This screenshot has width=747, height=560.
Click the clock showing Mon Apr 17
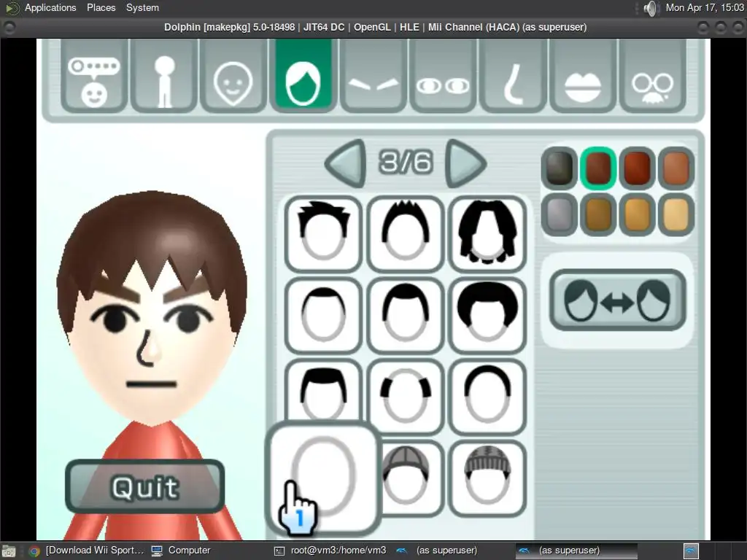click(705, 7)
